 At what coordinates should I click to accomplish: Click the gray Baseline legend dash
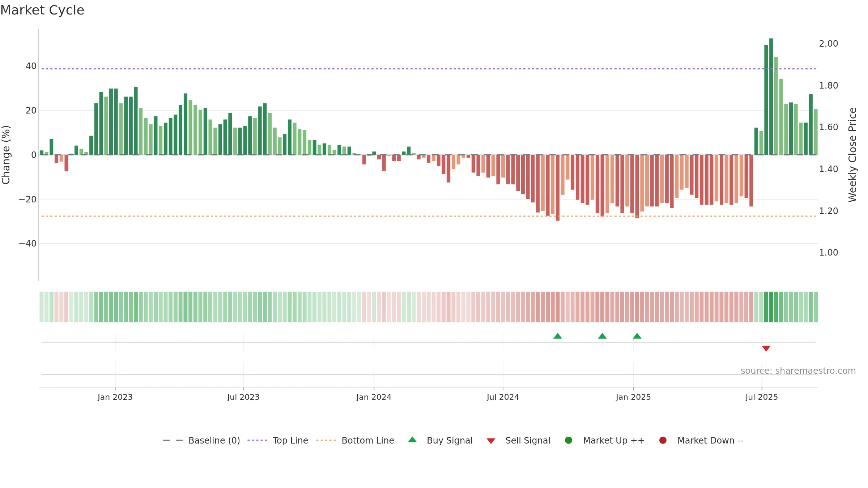point(173,440)
